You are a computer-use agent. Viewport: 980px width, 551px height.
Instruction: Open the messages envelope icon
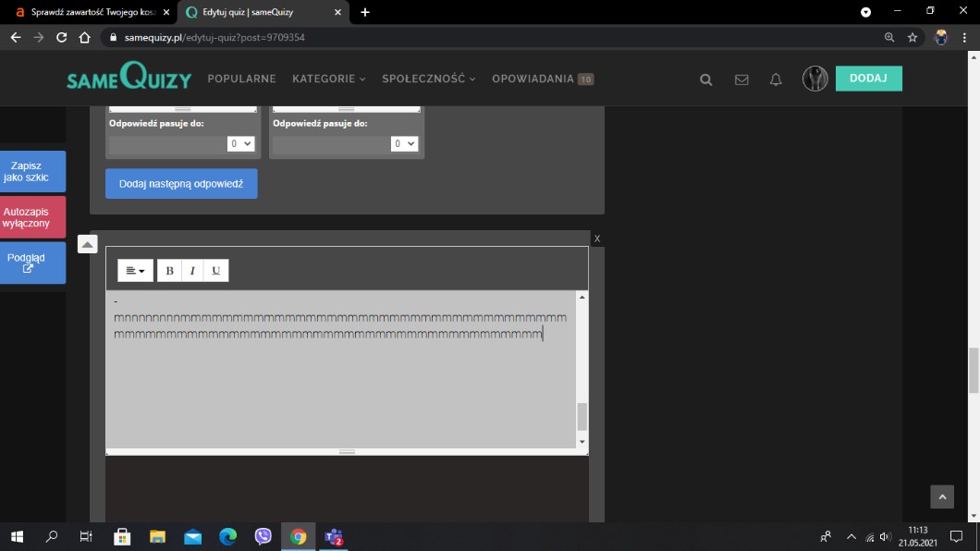741,80
